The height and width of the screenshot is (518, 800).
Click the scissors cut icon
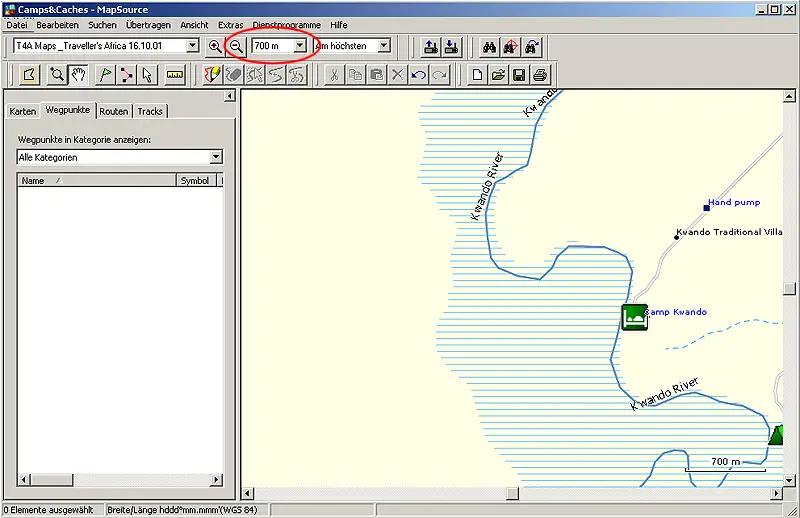(x=334, y=75)
